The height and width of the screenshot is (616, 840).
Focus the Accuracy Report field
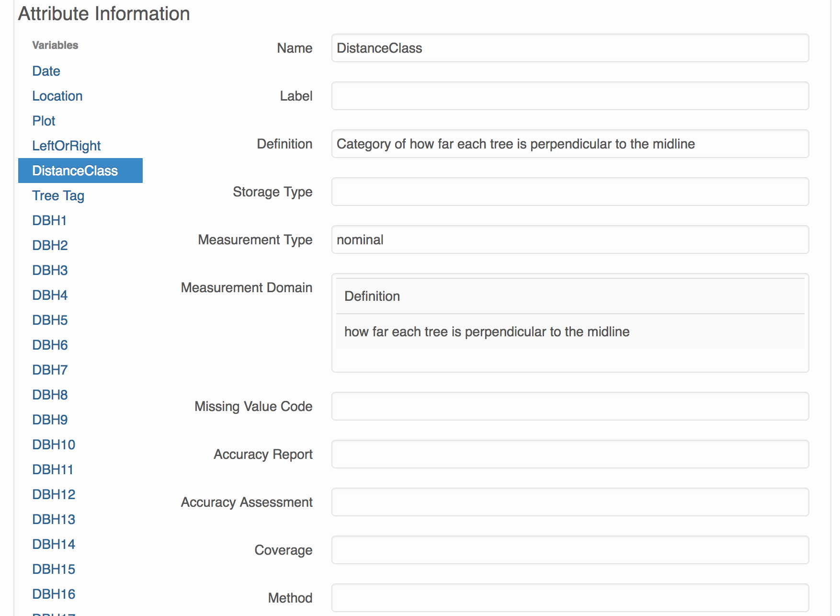(x=570, y=454)
